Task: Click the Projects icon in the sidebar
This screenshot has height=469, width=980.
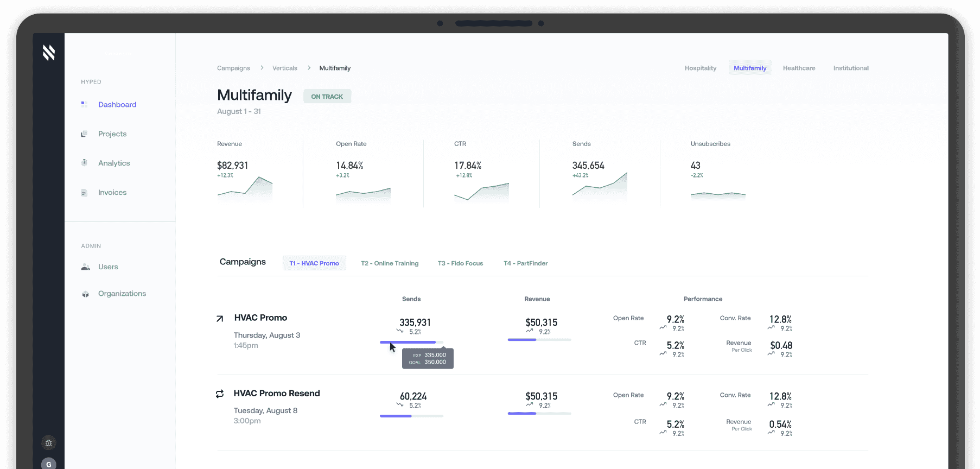Action: tap(84, 134)
